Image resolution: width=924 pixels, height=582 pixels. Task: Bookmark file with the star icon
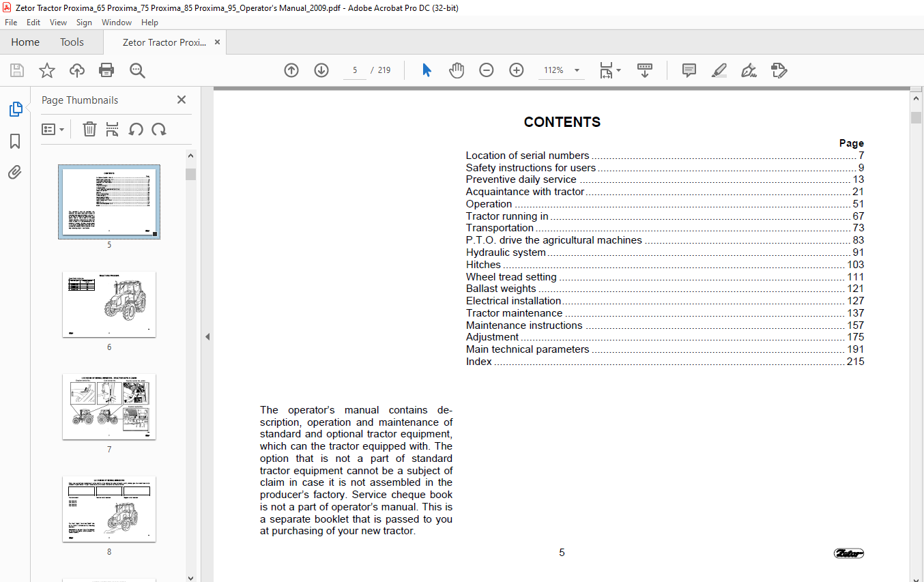[46, 70]
